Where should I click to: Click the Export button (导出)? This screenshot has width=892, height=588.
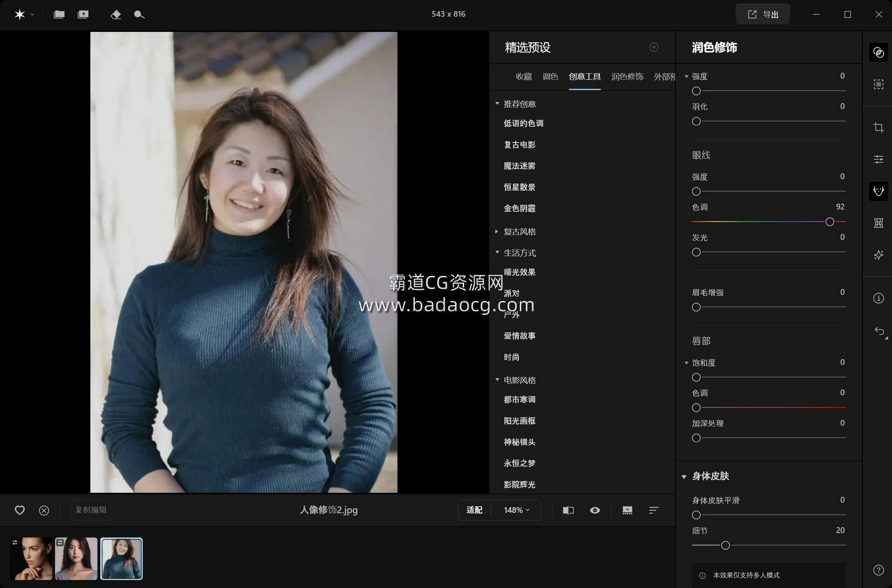point(762,14)
